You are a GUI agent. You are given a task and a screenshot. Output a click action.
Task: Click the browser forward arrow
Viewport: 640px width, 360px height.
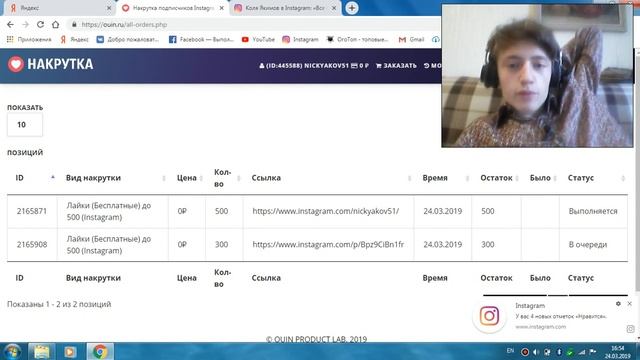25,24
